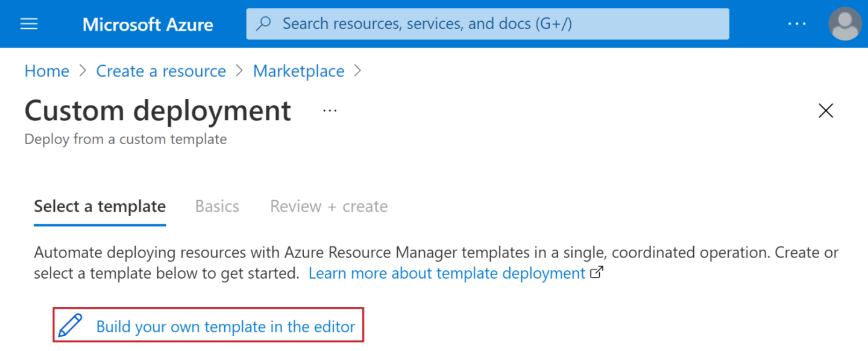Click the search magnifier icon

(x=263, y=24)
